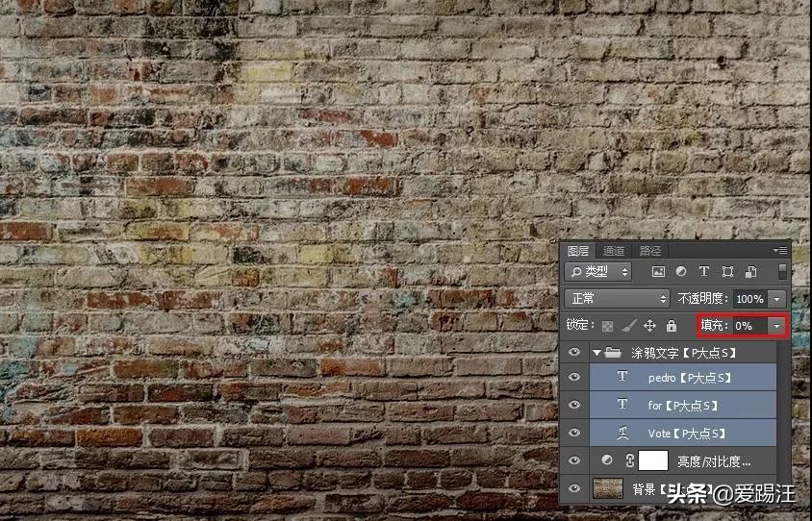Select the 'for' text layer
Viewport: 812px width, 521px height.
coord(683,406)
